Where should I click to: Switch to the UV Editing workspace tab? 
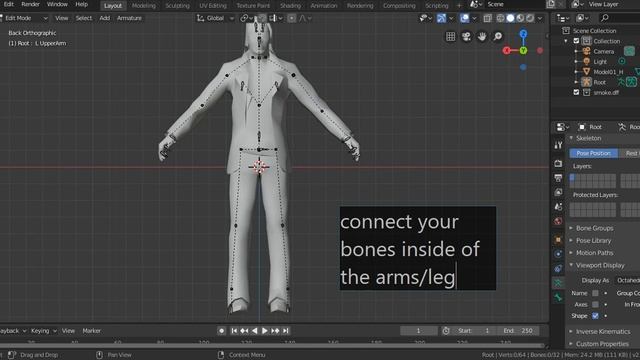[213, 6]
